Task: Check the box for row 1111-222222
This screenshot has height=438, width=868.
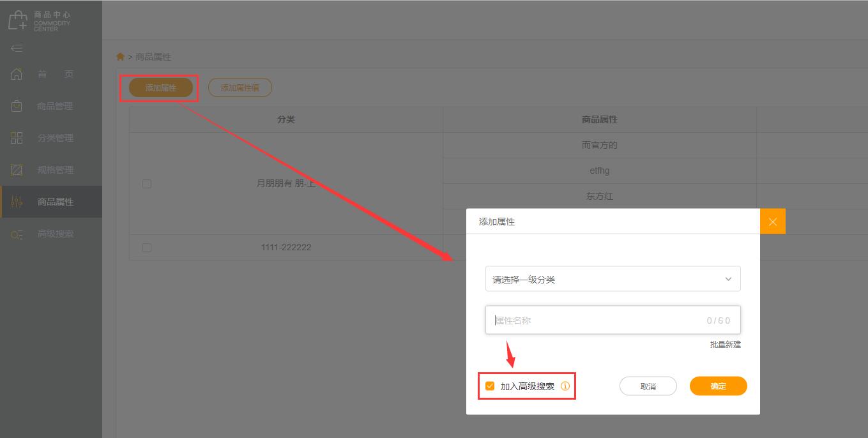Action: coord(147,248)
